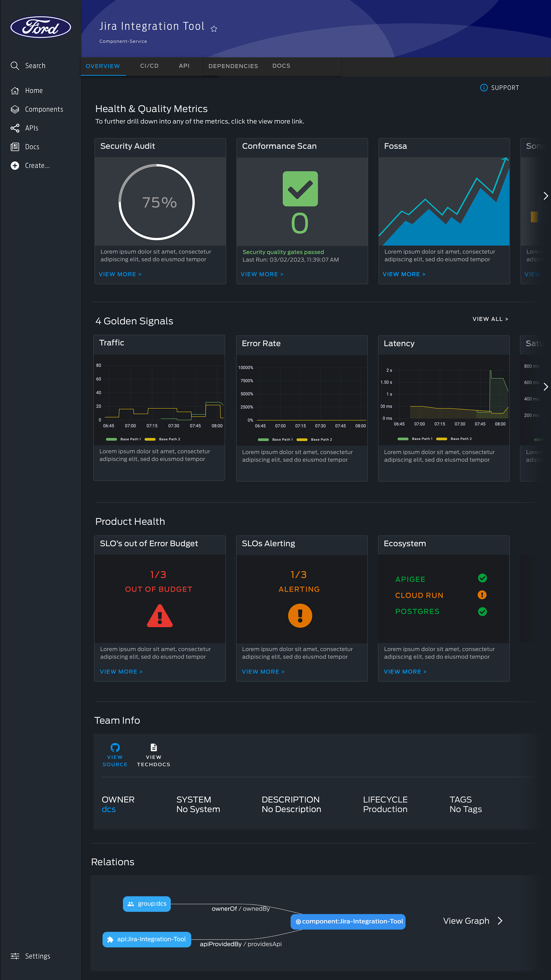The width and height of the screenshot is (551, 980).
Task: Click View More under SLO's out of Error Budget
Action: pos(121,672)
